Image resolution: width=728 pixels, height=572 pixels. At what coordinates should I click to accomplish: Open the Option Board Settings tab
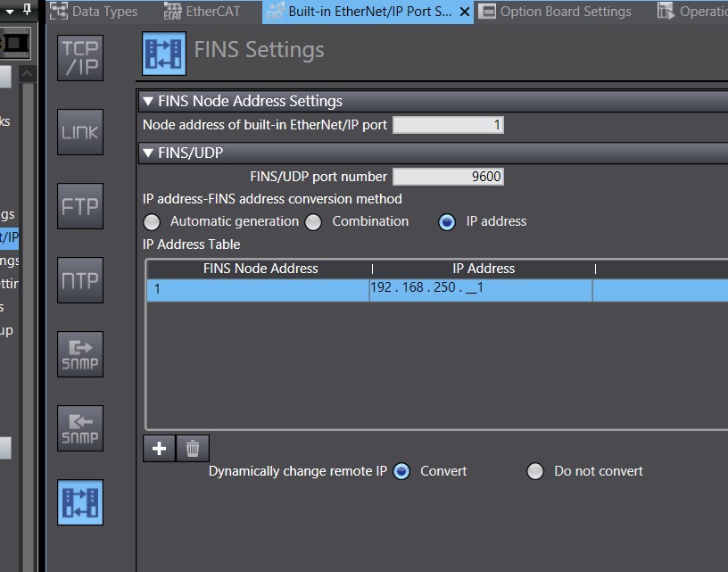(555, 12)
